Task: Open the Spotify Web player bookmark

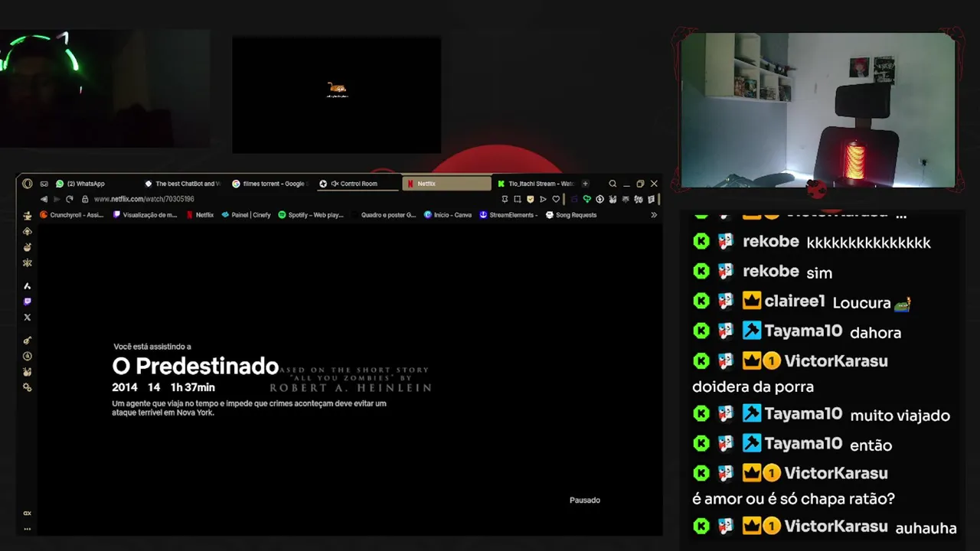Action: point(311,215)
